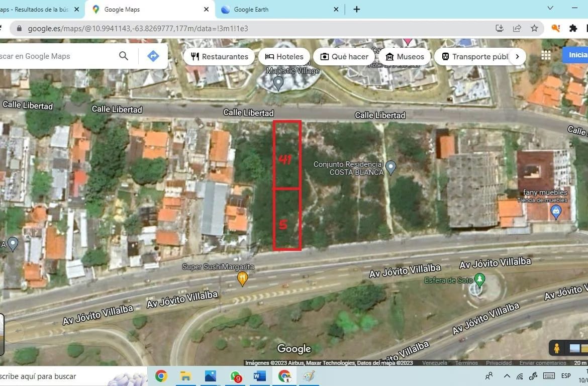Click the Conjunto Residencial Costa Blanca pin

click(x=391, y=168)
